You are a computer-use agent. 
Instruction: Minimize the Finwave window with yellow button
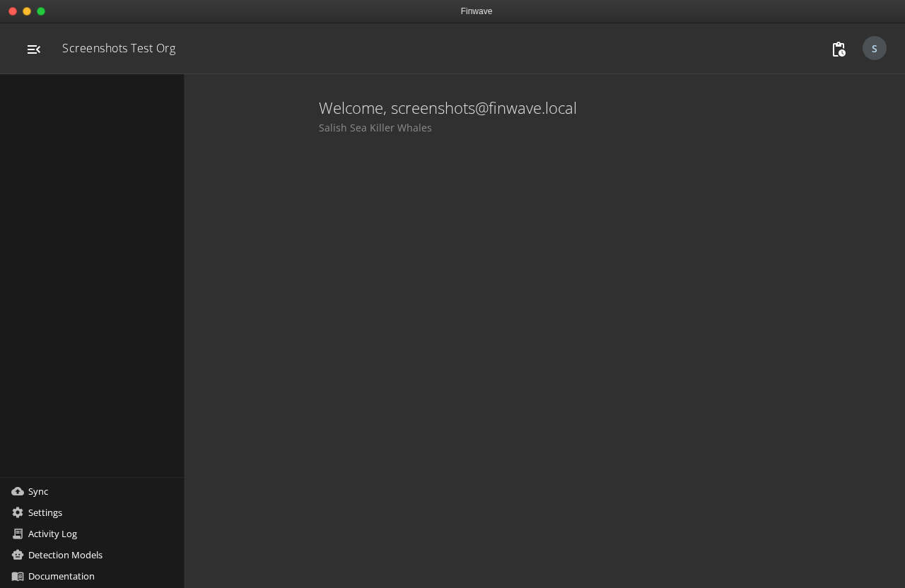(27, 11)
